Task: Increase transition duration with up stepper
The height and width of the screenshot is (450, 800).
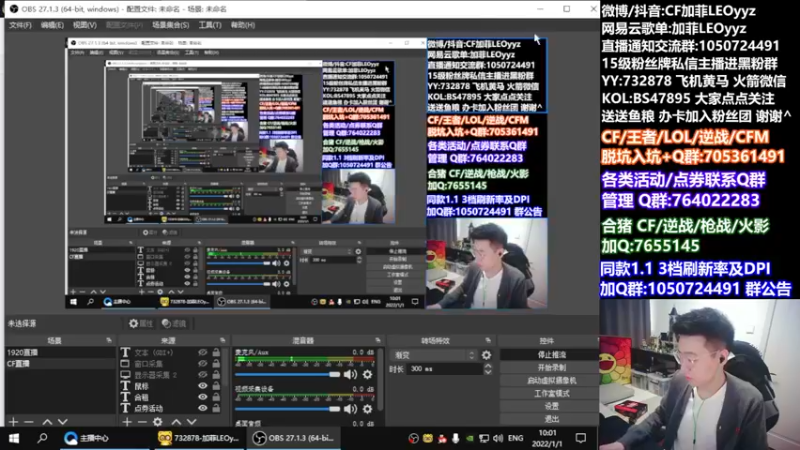Action: click(x=488, y=365)
